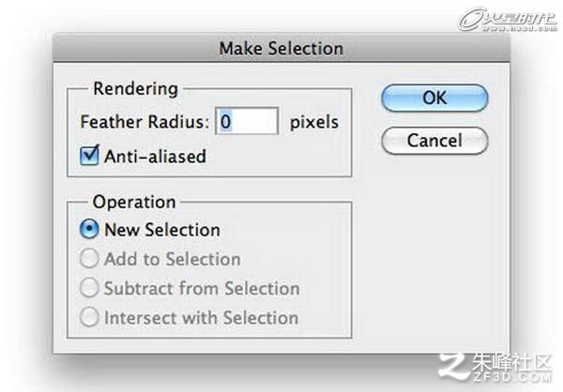Click the 'Intersect with Selection' label text

[x=201, y=318]
